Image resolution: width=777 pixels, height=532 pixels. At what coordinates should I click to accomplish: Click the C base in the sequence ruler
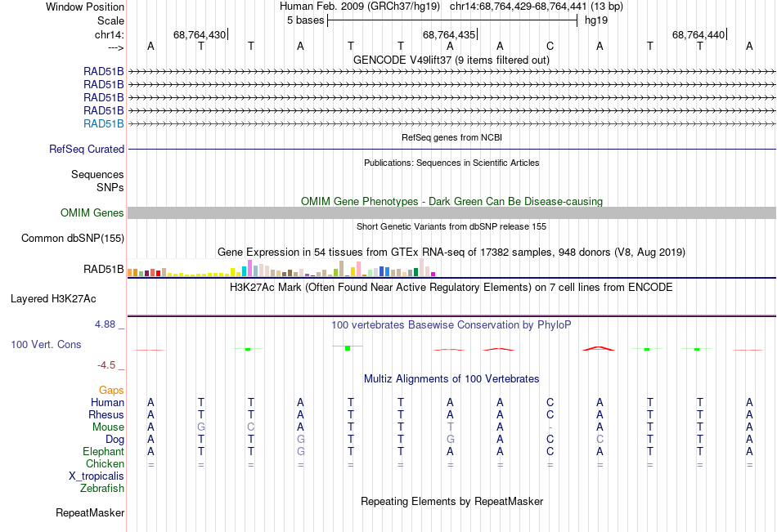point(550,46)
